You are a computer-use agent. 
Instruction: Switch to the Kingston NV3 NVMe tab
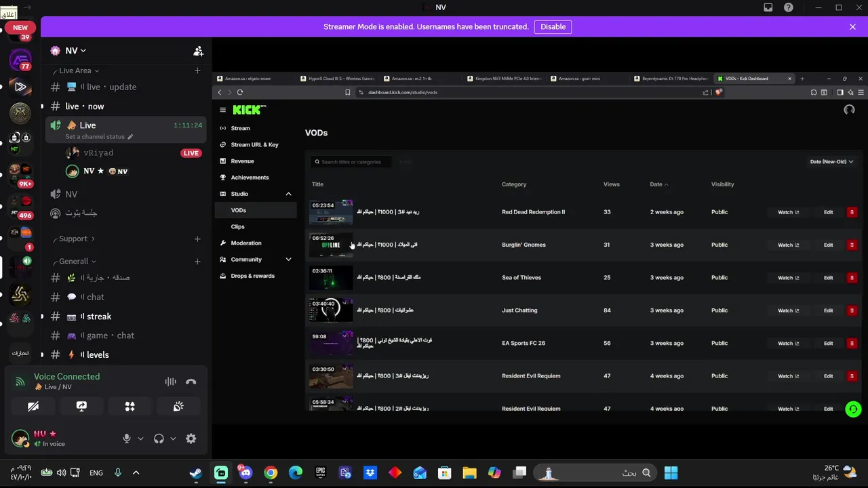pos(504,79)
